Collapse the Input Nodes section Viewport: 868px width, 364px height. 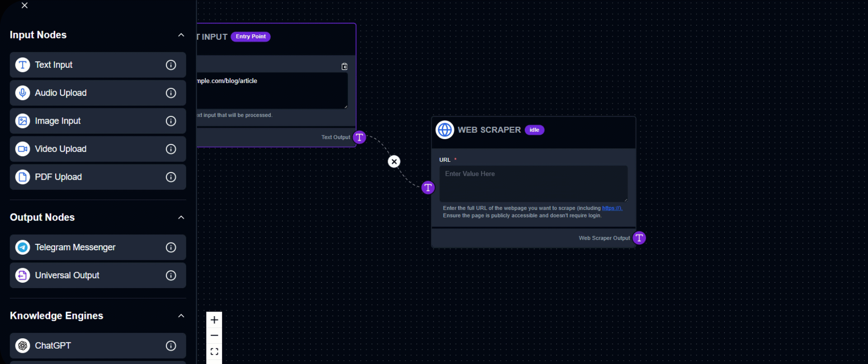181,35
